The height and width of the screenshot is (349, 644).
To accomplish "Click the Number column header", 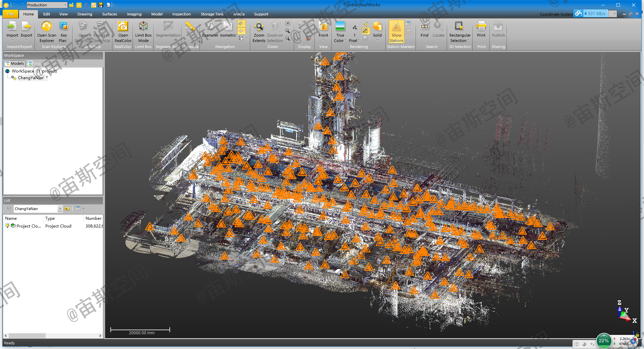I will (93, 218).
